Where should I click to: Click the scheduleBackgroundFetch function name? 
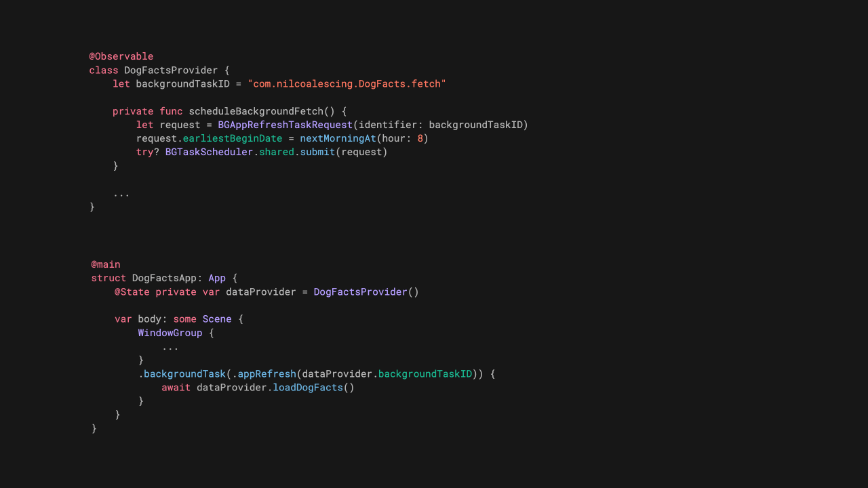point(256,111)
